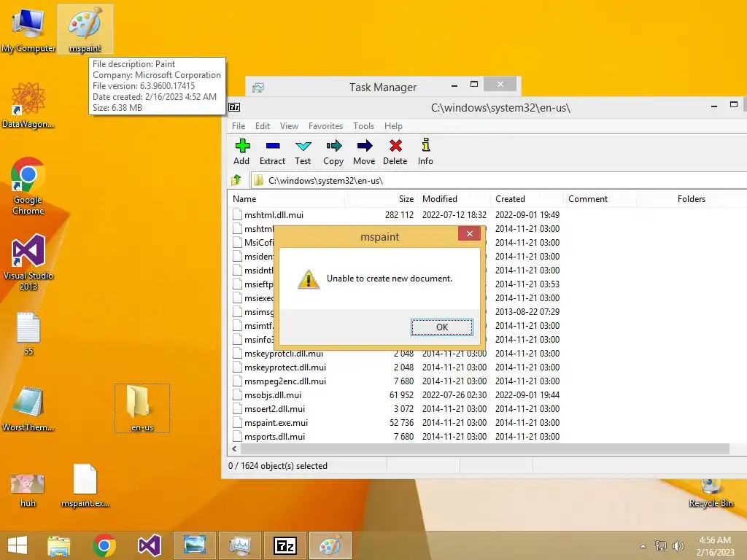This screenshot has height=560, width=747.
Task: Select the Visual Studio 2013 desktop icon
Action: point(28,262)
